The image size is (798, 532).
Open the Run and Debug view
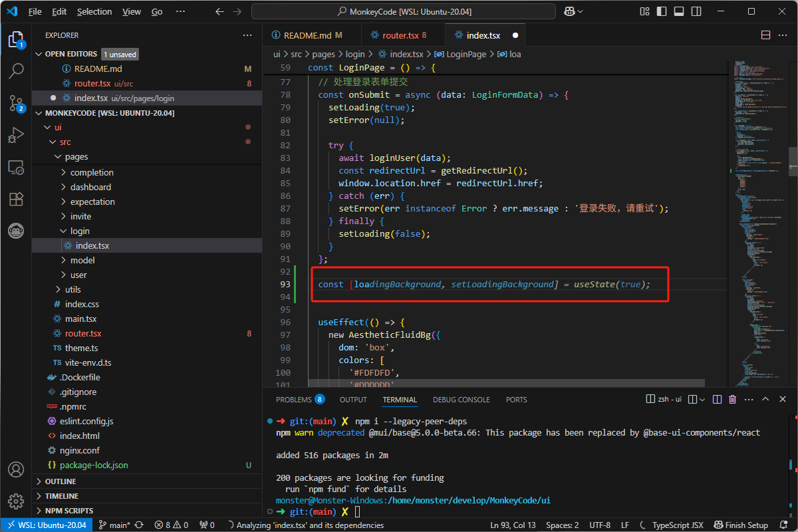(16, 135)
